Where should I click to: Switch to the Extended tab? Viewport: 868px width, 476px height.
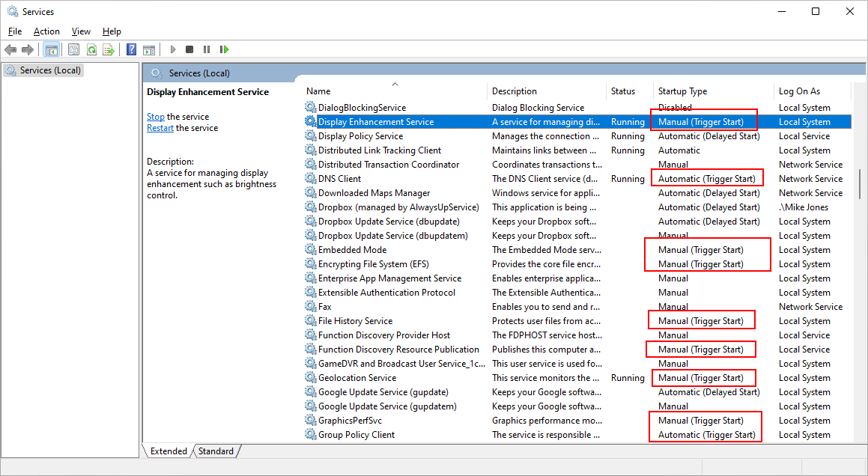169,451
